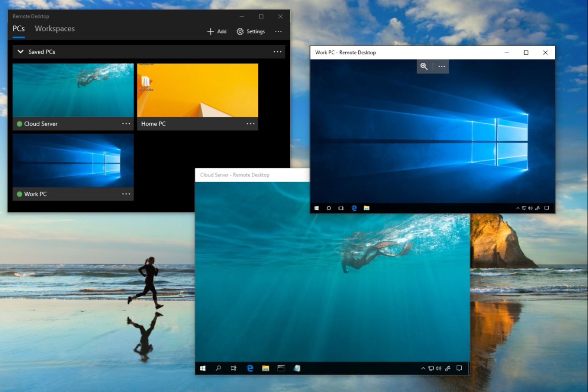Click network icon in Cloud Server tray
This screenshot has height=392, width=588.
[431, 368]
